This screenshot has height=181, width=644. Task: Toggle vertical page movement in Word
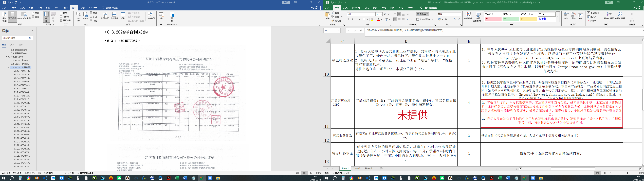click(x=46, y=17)
